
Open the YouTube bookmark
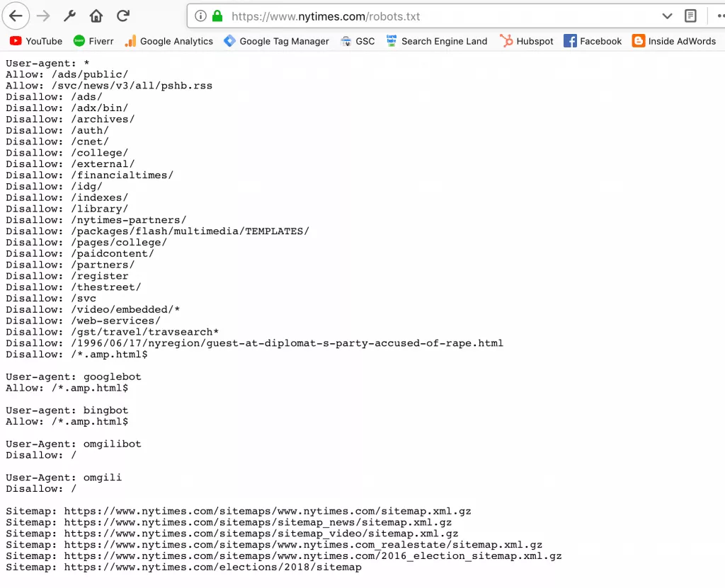pos(35,41)
